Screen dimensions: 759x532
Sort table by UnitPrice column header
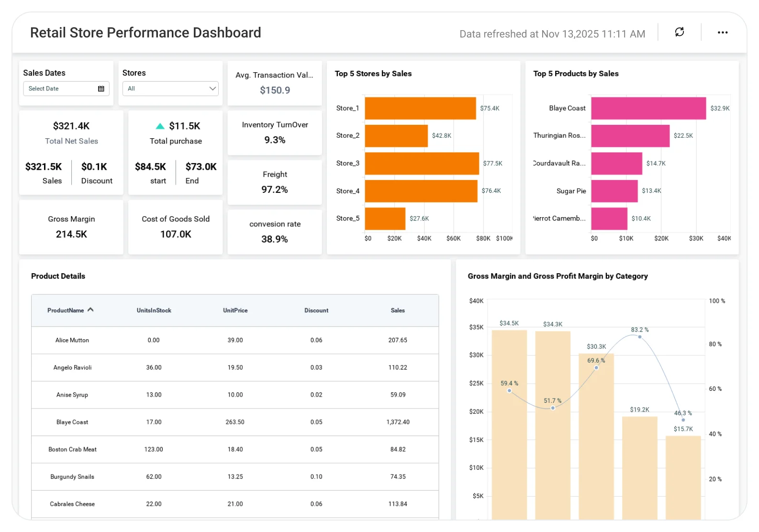[x=235, y=310]
